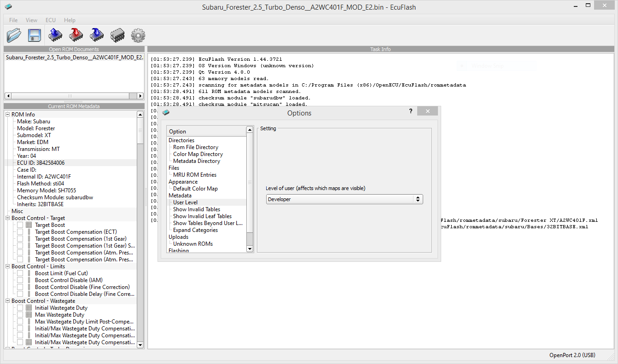Click the grid table icon beside Target Boost

29,225
